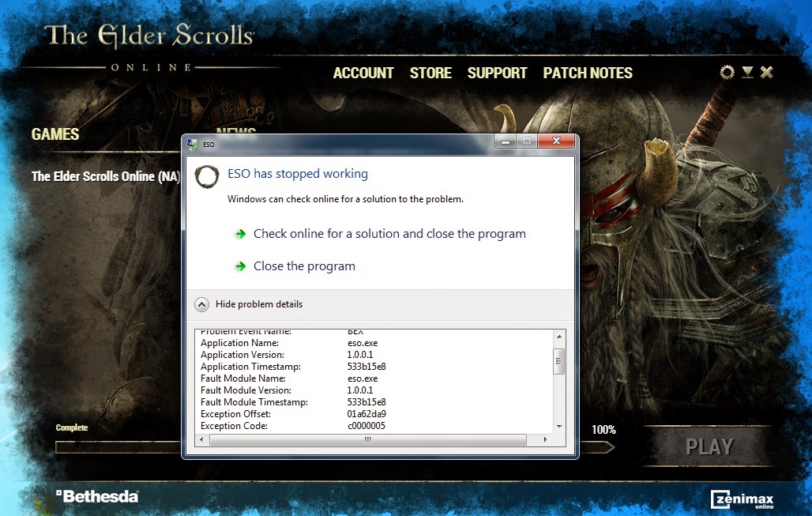Click the GAMES section header

click(55, 134)
